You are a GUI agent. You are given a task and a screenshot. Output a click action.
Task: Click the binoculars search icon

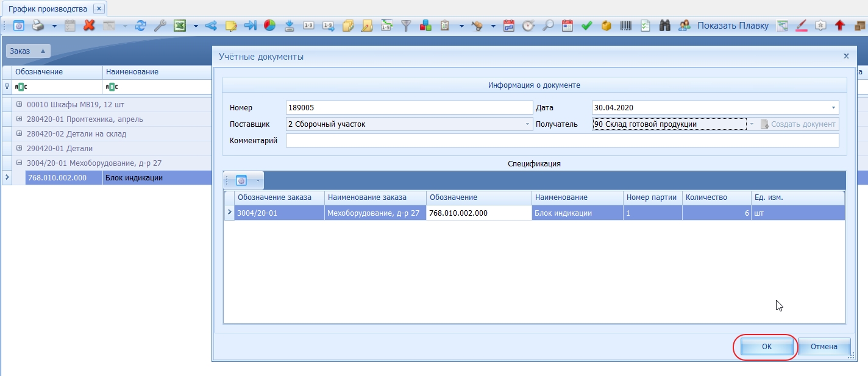tap(665, 26)
